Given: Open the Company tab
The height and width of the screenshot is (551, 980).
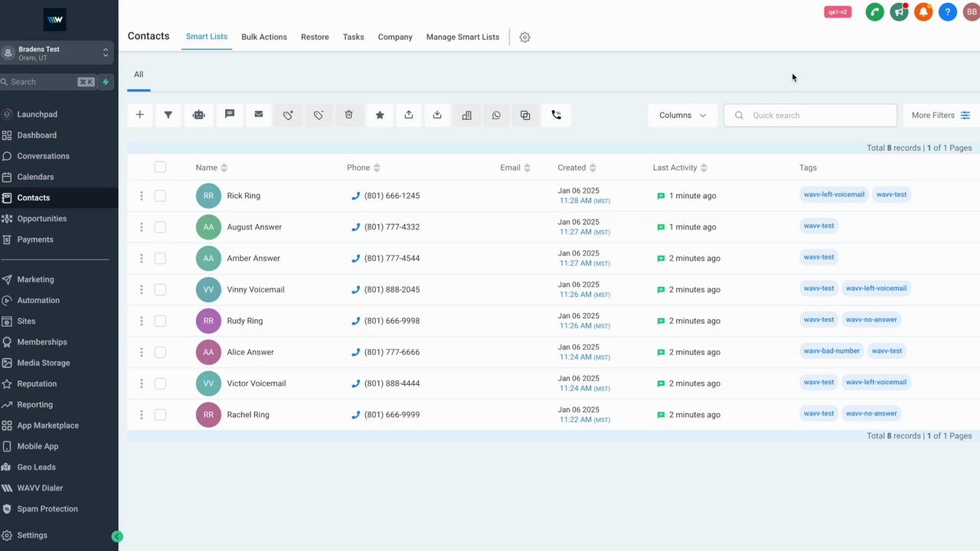Looking at the screenshot, I should 395,37.
